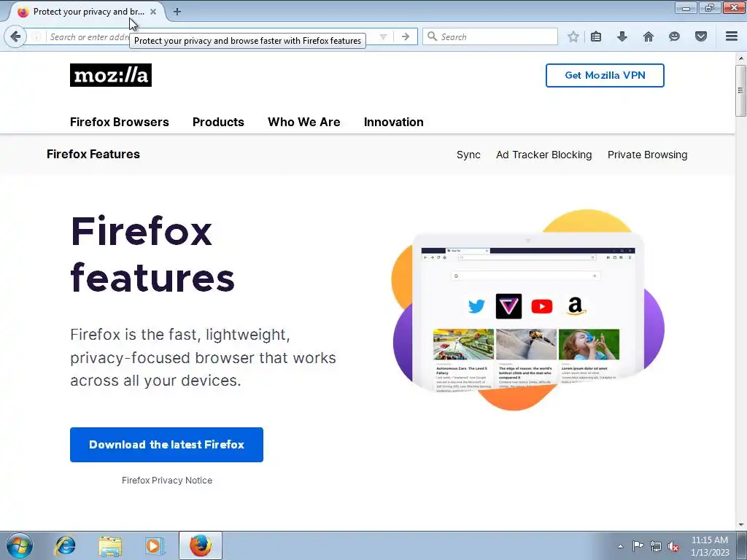This screenshot has height=560, width=747.
Task: Expand the address bar history dropdown
Action: tap(383, 36)
